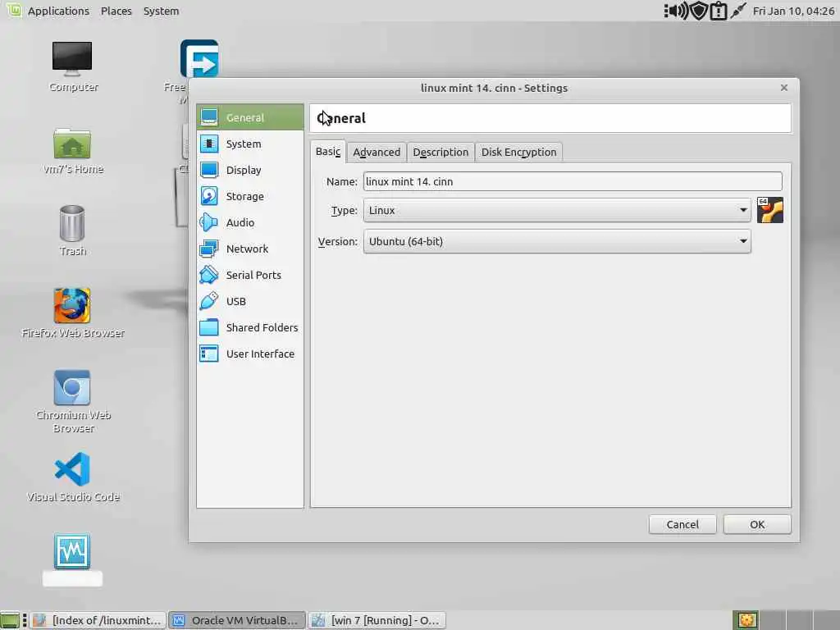The width and height of the screenshot is (840, 630).
Task: Expand the Version dropdown showing Ubuntu (64-bit)
Action: pos(557,241)
